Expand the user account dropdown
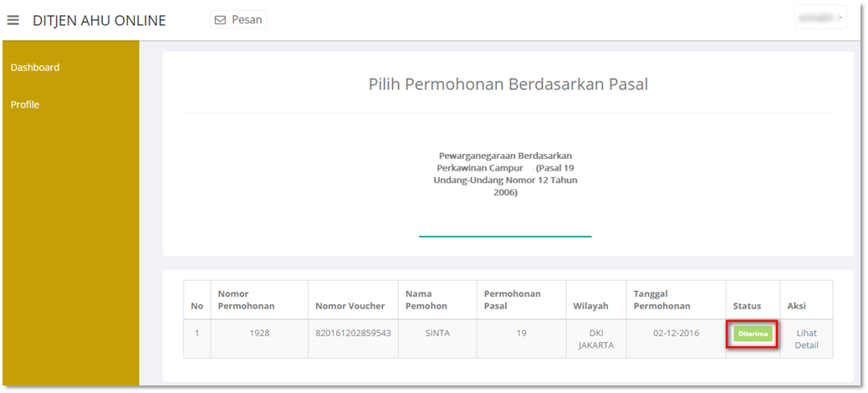Screen dimensions: 868x393 (820, 18)
